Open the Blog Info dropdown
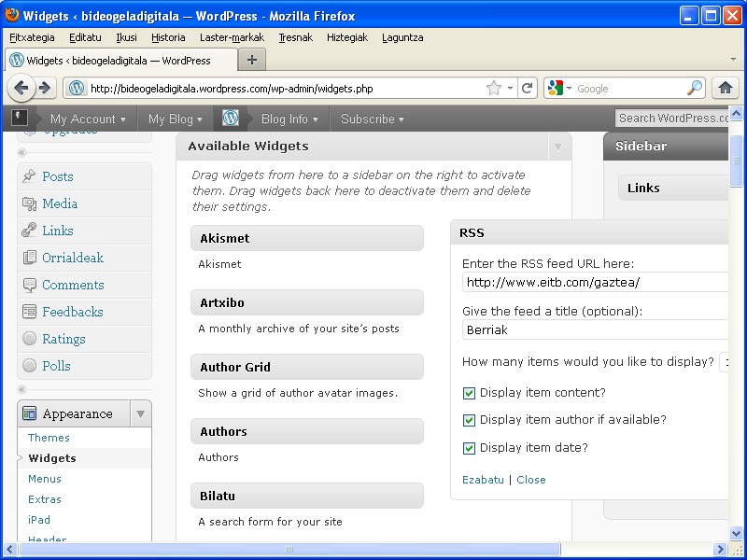 pyautogui.click(x=289, y=119)
